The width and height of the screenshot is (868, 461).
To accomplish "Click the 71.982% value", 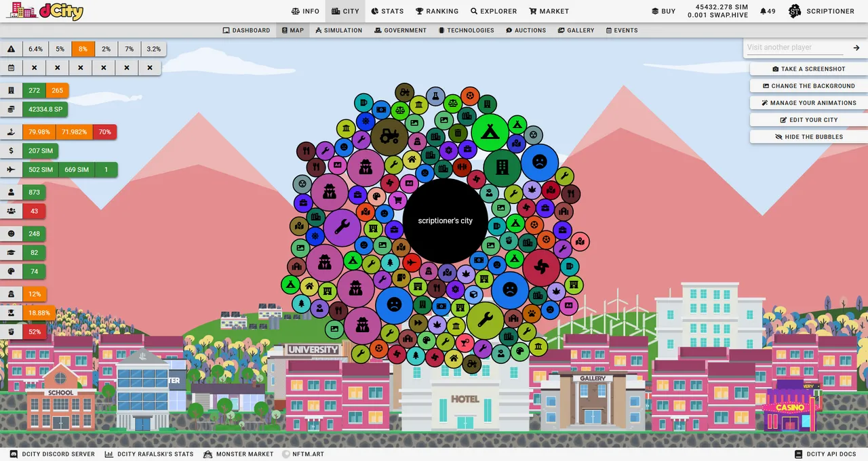I will click(75, 132).
